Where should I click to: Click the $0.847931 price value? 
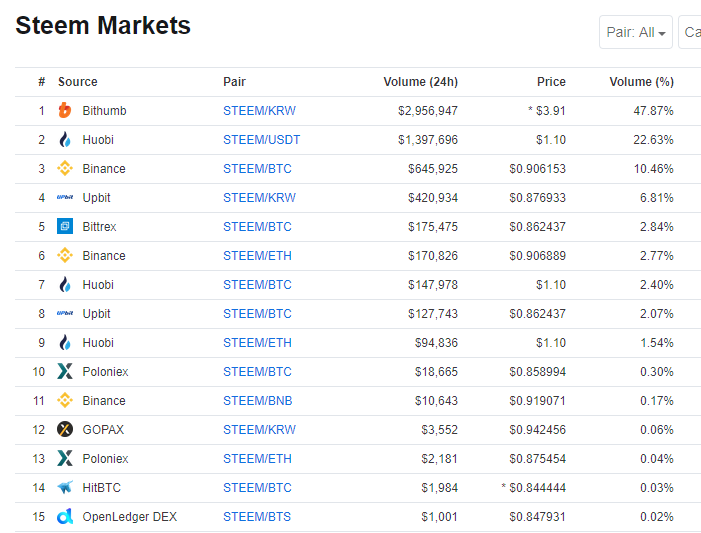click(x=537, y=517)
